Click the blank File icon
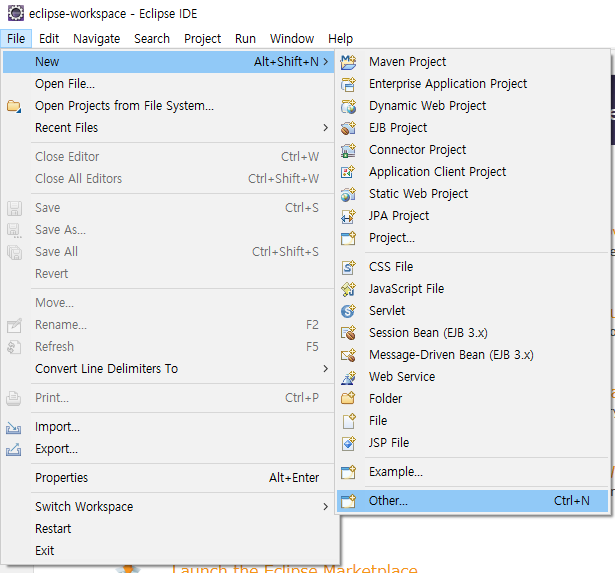The height and width of the screenshot is (573, 615). point(348,420)
